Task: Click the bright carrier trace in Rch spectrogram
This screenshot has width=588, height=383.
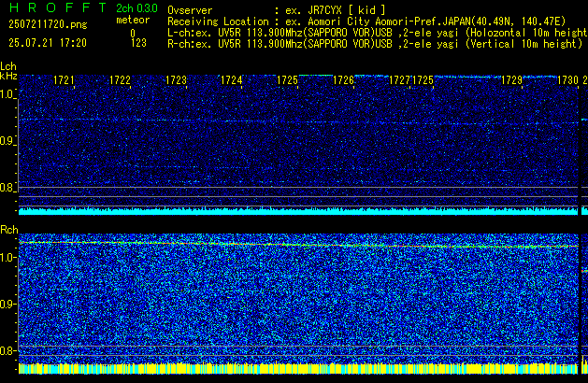Action: pos(298,245)
